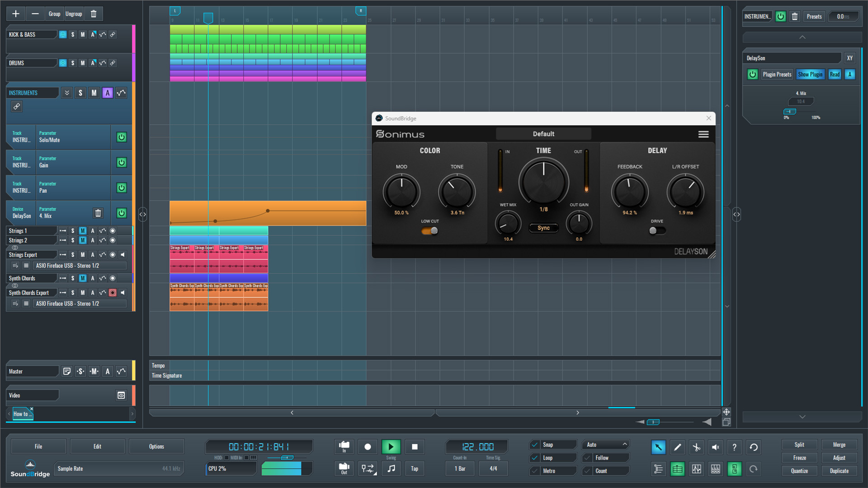
Task: Open the Options menu
Action: (x=156, y=446)
